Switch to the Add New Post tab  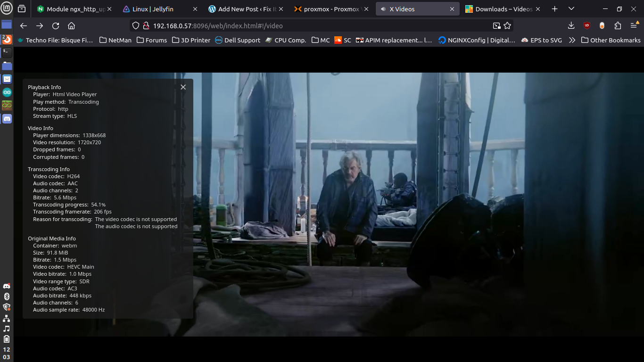tap(246, 9)
